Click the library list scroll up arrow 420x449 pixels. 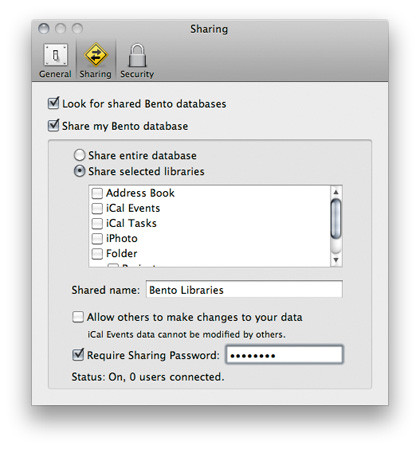(336, 192)
